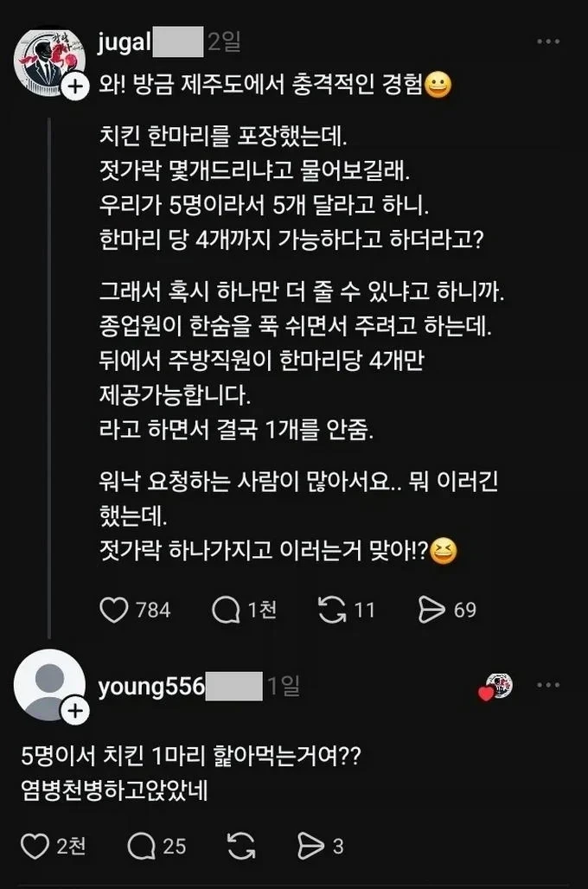This screenshot has height=889, width=588.
Task: Share jugal's post via the send icon
Action: pos(431,610)
